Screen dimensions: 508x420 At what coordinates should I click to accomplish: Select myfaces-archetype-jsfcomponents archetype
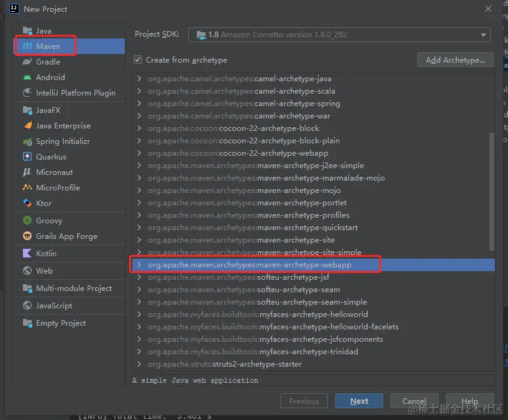coord(313,339)
